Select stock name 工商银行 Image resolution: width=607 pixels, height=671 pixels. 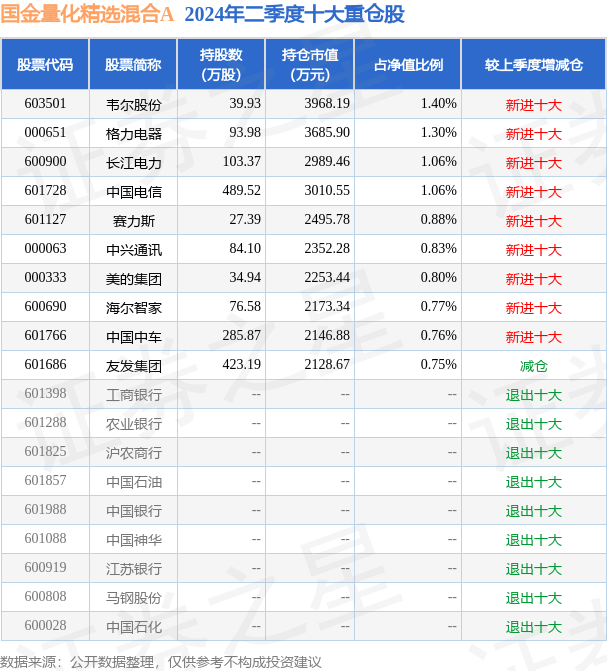point(134,395)
